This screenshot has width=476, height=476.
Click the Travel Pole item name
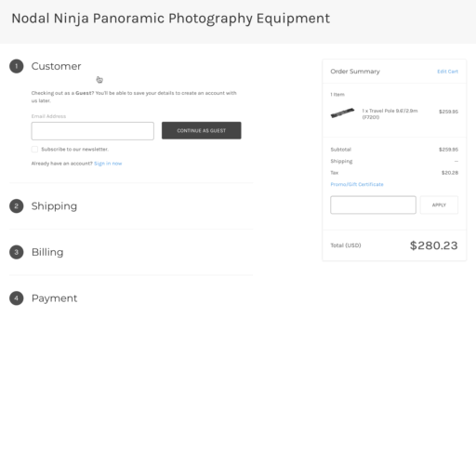tap(390, 113)
